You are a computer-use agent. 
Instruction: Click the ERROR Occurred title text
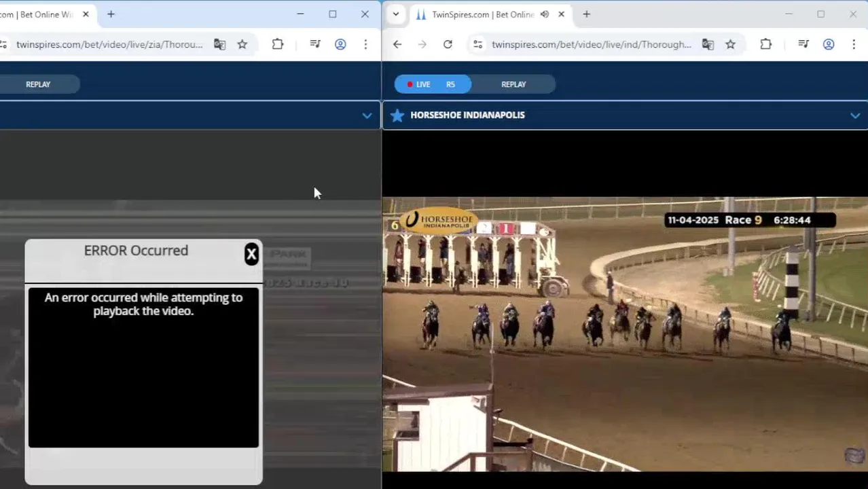click(x=136, y=251)
